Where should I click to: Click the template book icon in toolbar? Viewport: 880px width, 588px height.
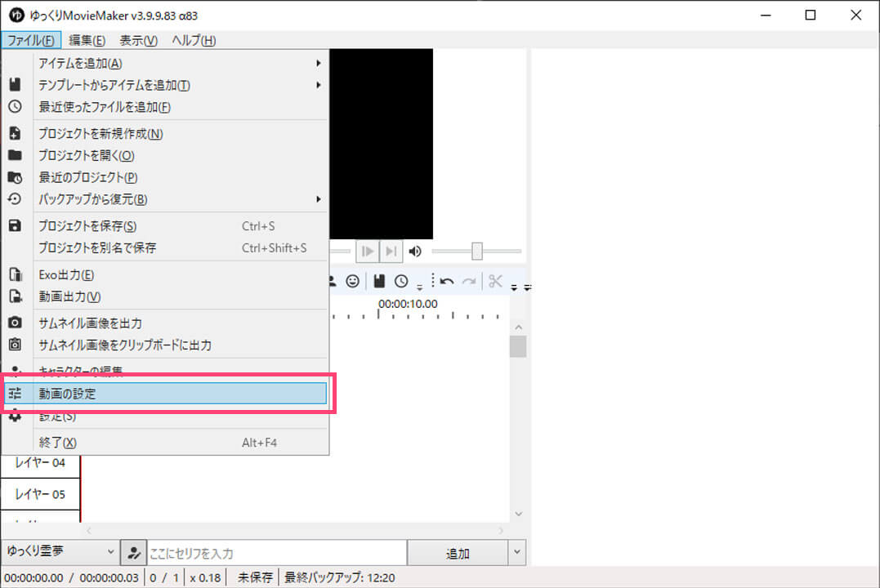click(379, 282)
